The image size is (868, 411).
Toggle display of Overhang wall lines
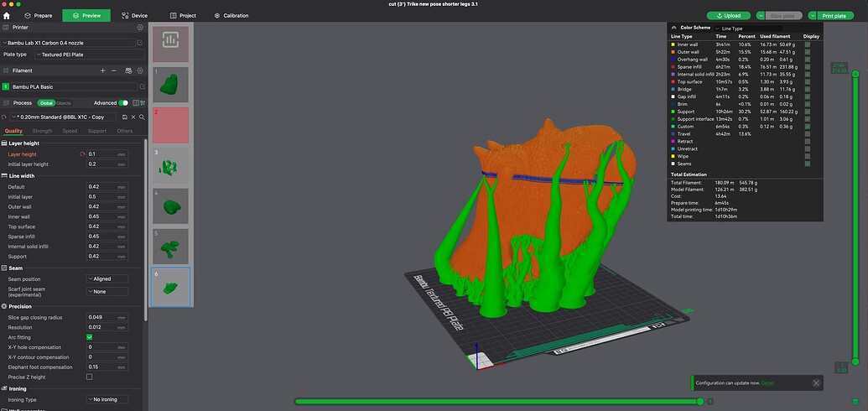pos(807,60)
